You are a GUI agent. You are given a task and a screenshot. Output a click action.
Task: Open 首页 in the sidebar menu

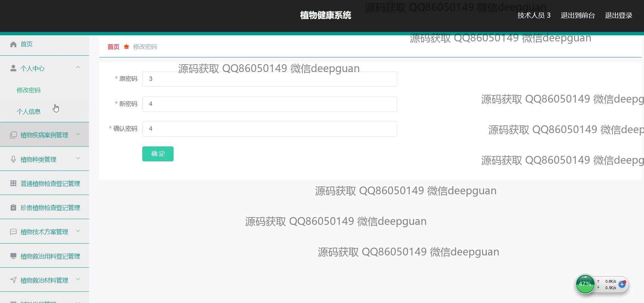point(44,44)
